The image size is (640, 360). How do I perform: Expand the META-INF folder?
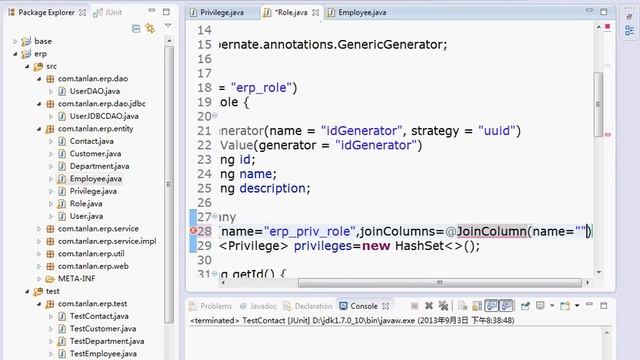pos(39,279)
